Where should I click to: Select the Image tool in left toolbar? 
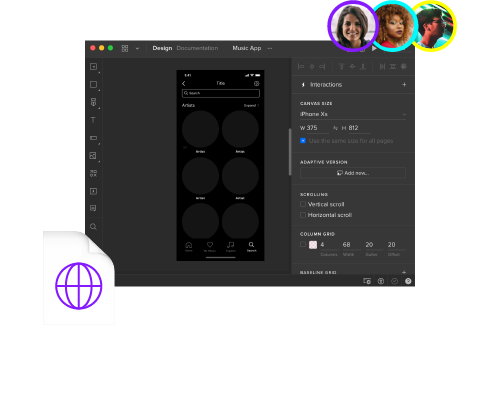coord(93,156)
